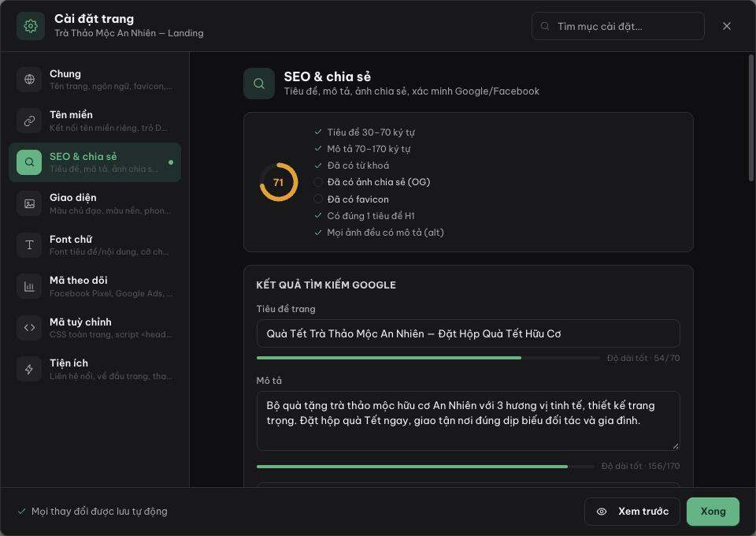Click the checkmark beside Tiêu đề 30–70 ký tự
756x536 pixels.
pos(317,132)
